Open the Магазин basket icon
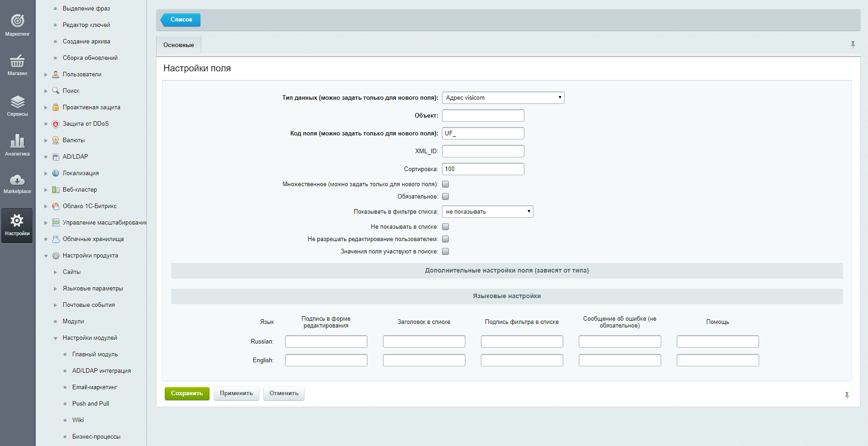This screenshot has height=446, width=868. pos(17,61)
